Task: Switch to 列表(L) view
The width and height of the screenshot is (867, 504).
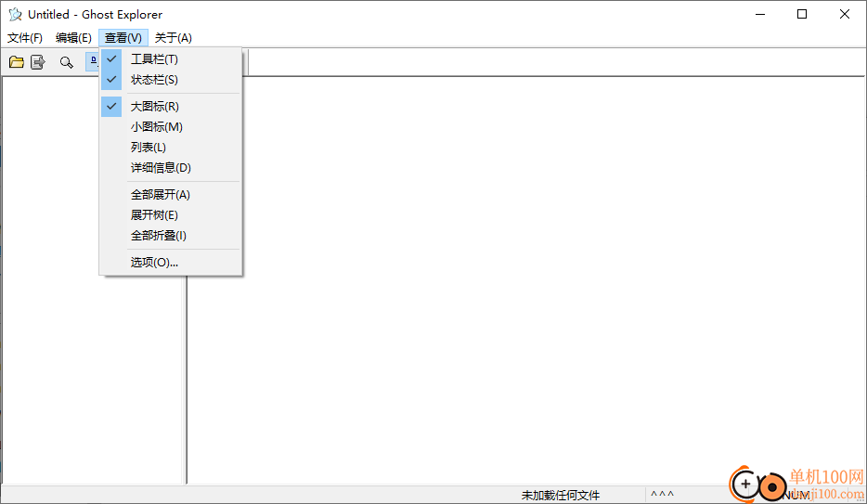Action: [171, 147]
